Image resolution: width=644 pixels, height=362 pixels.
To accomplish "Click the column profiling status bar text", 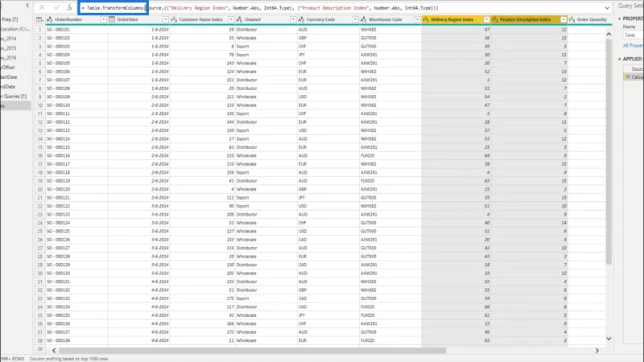I will (x=68, y=359).
